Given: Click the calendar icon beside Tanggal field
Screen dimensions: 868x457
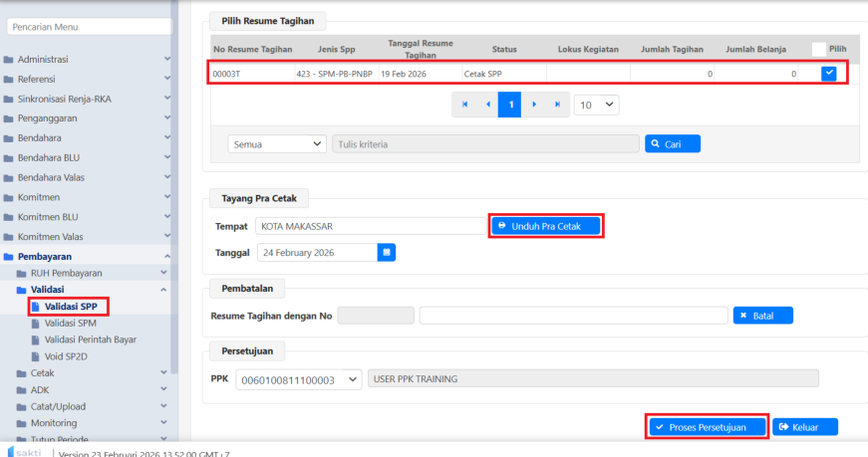Looking at the screenshot, I should click(x=387, y=253).
